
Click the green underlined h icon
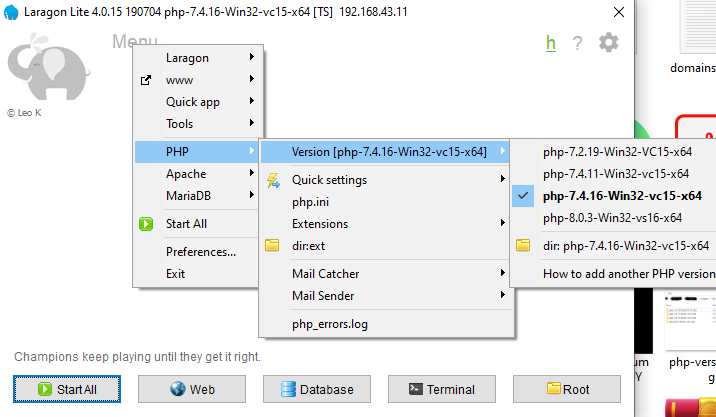pos(551,43)
